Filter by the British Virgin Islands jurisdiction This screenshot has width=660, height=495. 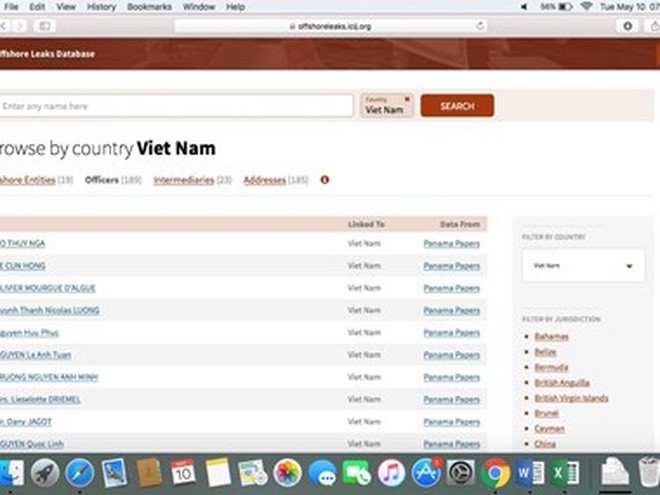[x=571, y=398]
